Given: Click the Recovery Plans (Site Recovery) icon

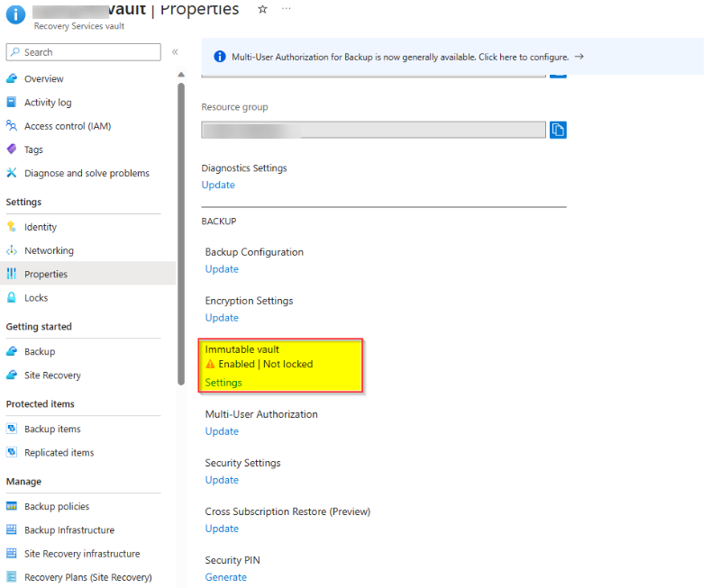Looking at the screenshot, I should (12, 576).
